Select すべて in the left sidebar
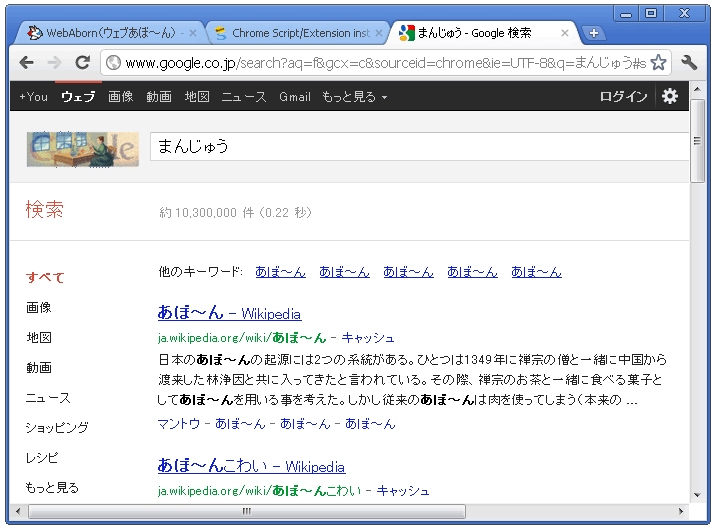717x529 pixels. tap(45, 278)
